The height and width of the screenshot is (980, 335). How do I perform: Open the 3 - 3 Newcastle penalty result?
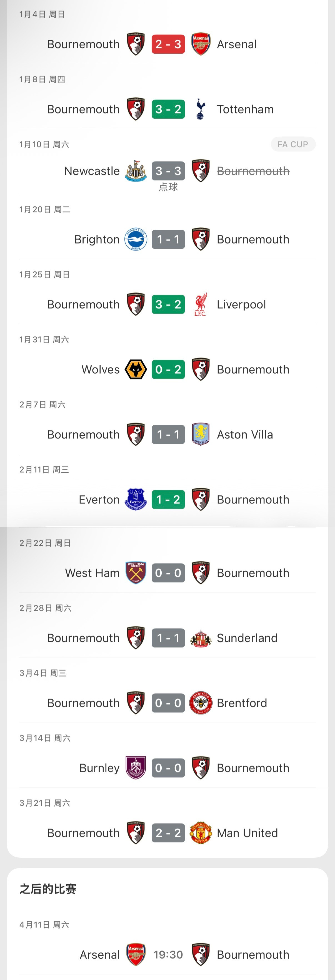point(168,171)
